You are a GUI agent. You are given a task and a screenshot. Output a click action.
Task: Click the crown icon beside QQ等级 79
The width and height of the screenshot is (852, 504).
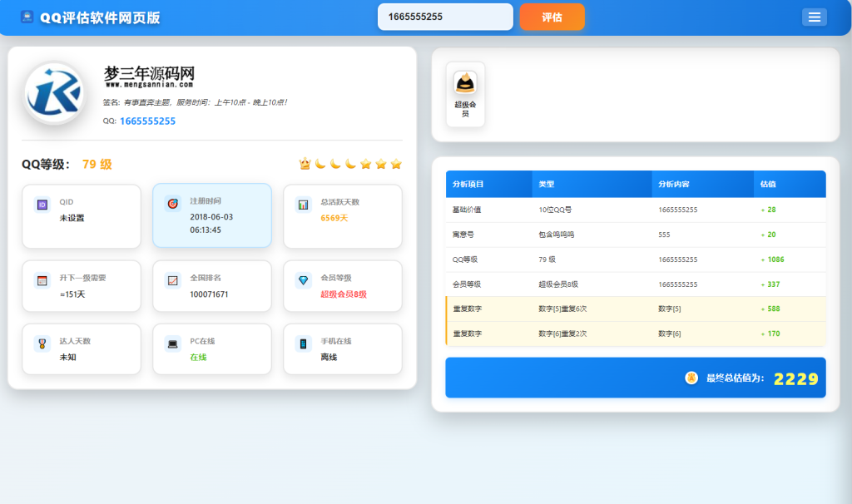point(305,164)
